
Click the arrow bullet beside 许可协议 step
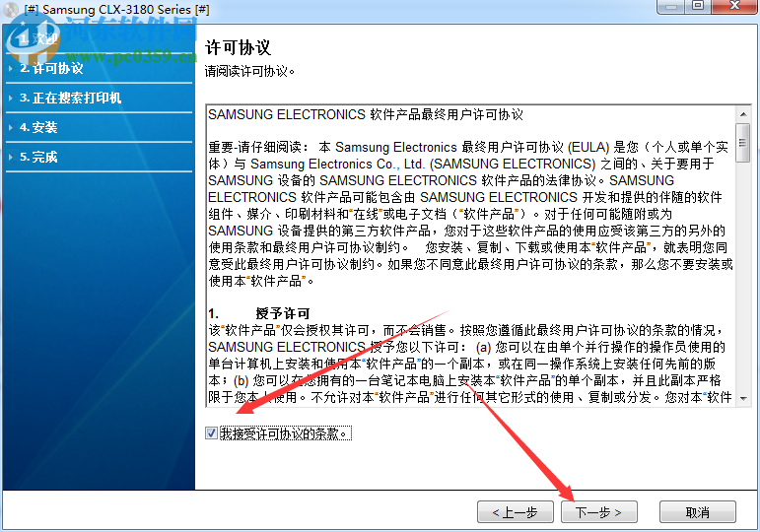point(11,68)
